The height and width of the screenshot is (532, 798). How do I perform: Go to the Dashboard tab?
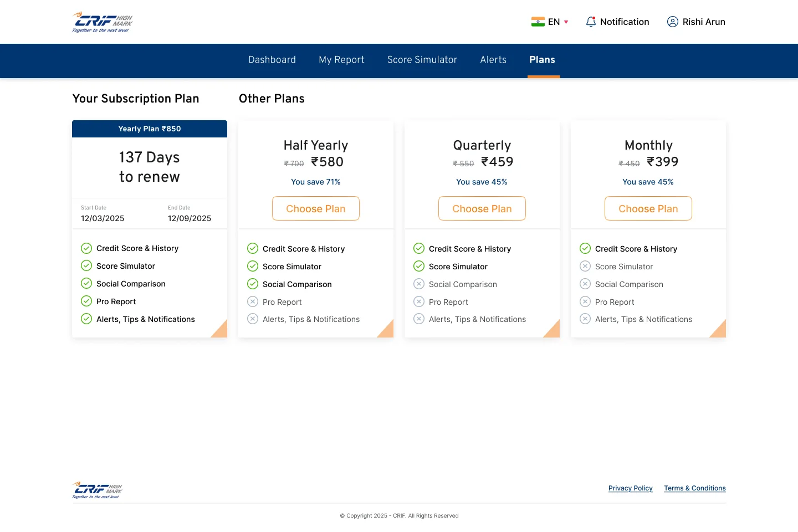pos(272,60)
